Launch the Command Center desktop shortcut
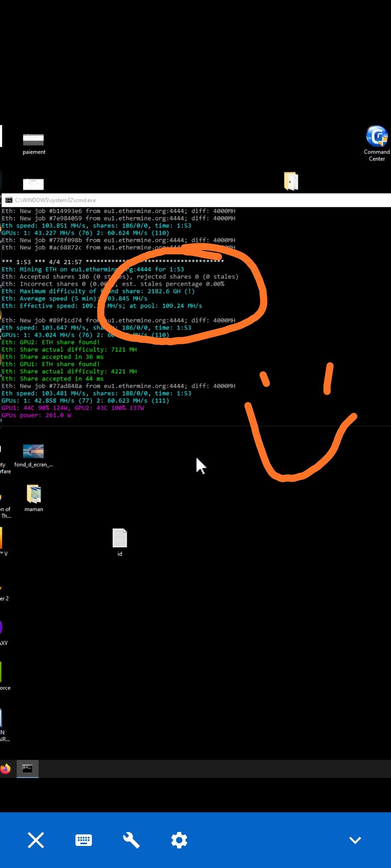The height and width of the screenshot is (868, 391). [x=377, y=143]
